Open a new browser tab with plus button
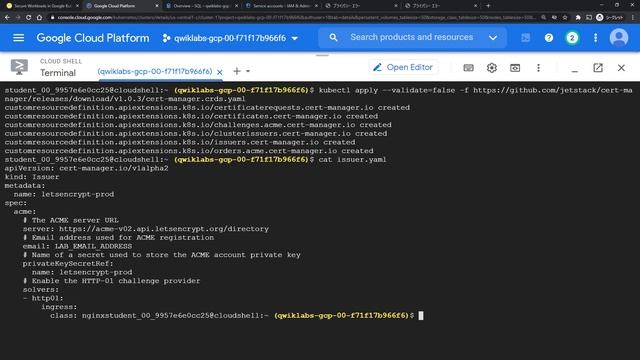The height and width of the screenshot is (360, 640). tap(488, 6)
